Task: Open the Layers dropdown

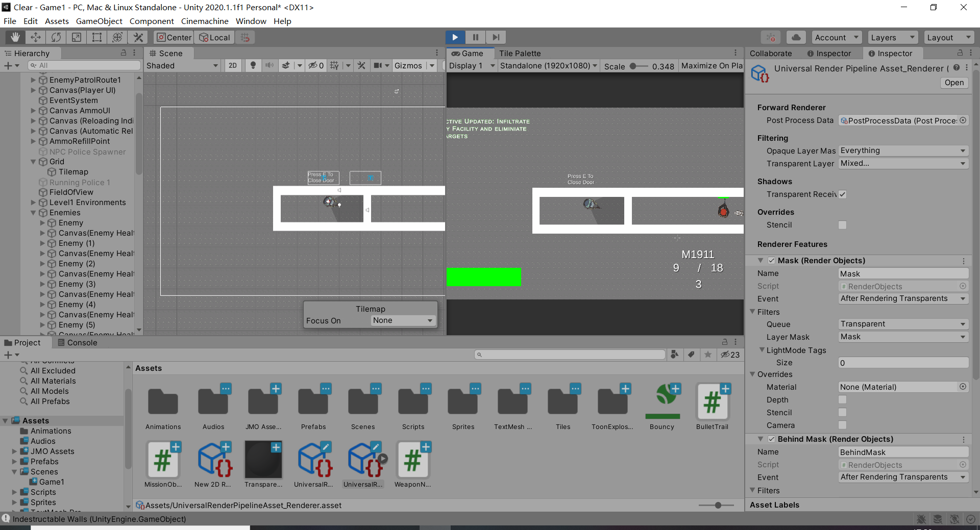Action: (892, 37)
